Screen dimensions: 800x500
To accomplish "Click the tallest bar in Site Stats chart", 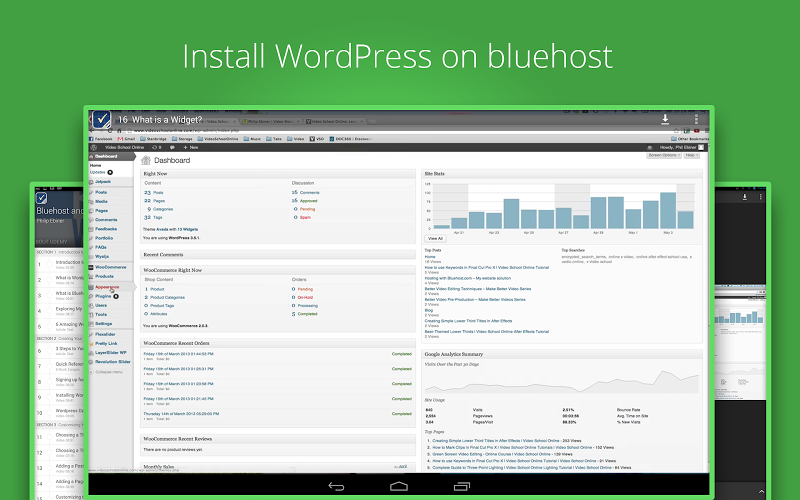I will click(x=668, y=210).
